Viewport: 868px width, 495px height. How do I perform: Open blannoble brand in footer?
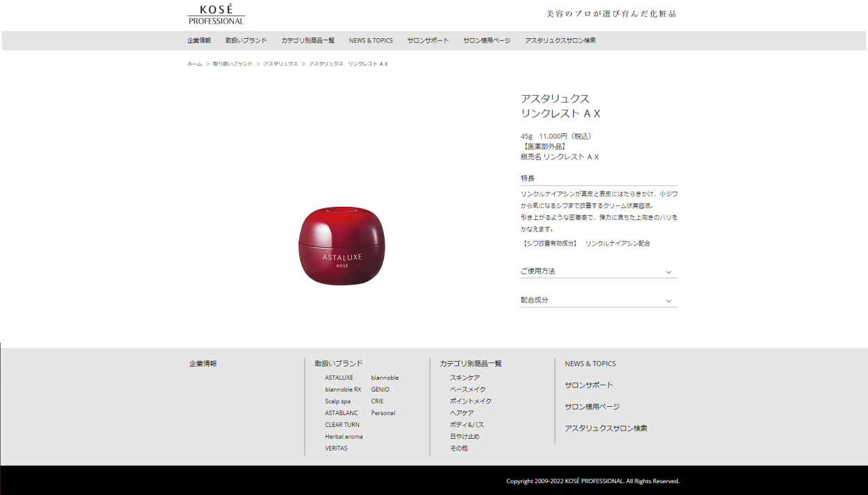[385, 378]
